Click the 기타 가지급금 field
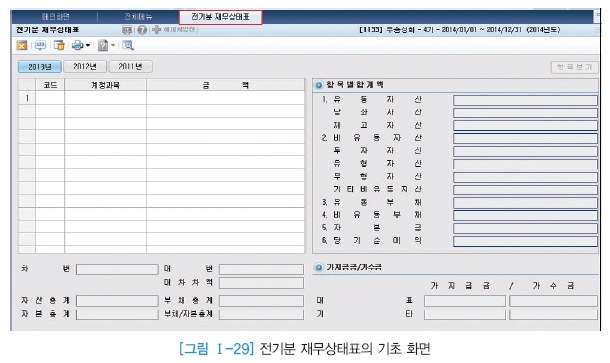 click(x=465, y=314)
